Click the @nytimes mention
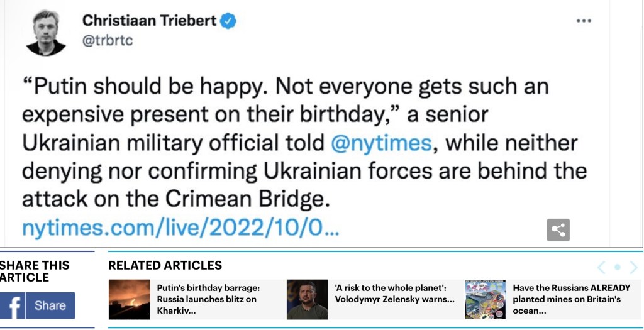Viewport: 644px width, 330px height. (381, 143)
